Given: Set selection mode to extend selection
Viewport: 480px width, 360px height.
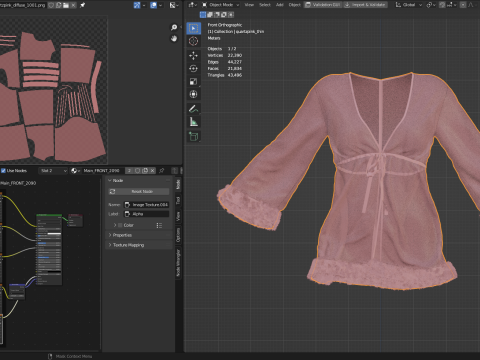Looking at the screenshot, I should [x=210, y=15].
